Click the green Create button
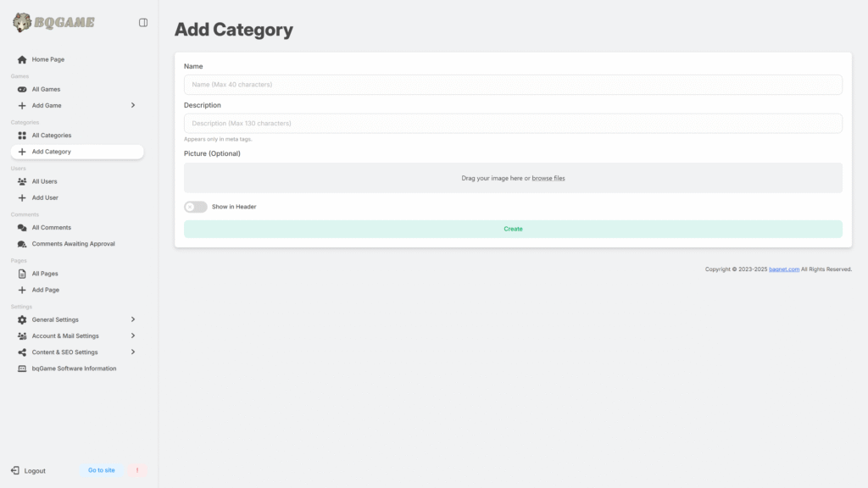The image size is (868, 488). 513,229
